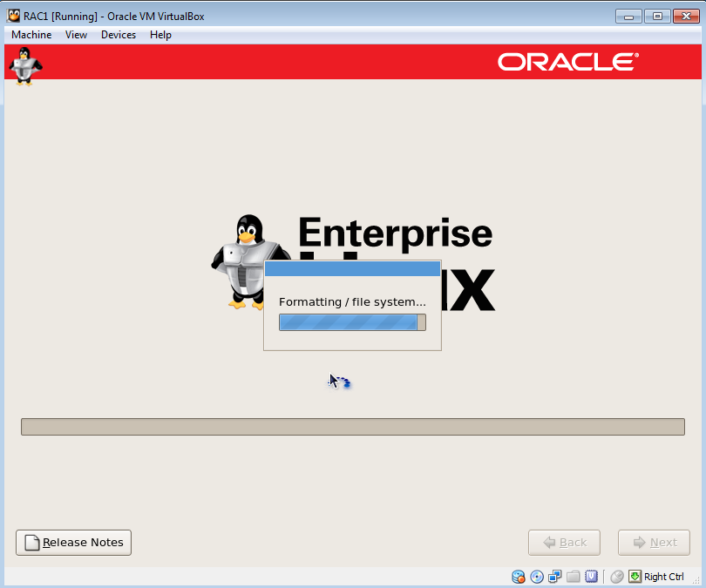The height and width of the screenshot is (588, 706).
Task: Click the virtualization CPU chip status icon
Action: click(591, 577)
